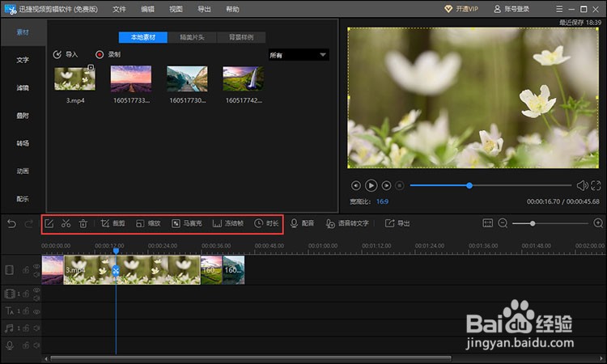Open the 滤镜 sidebar panel

pos(23,88)
